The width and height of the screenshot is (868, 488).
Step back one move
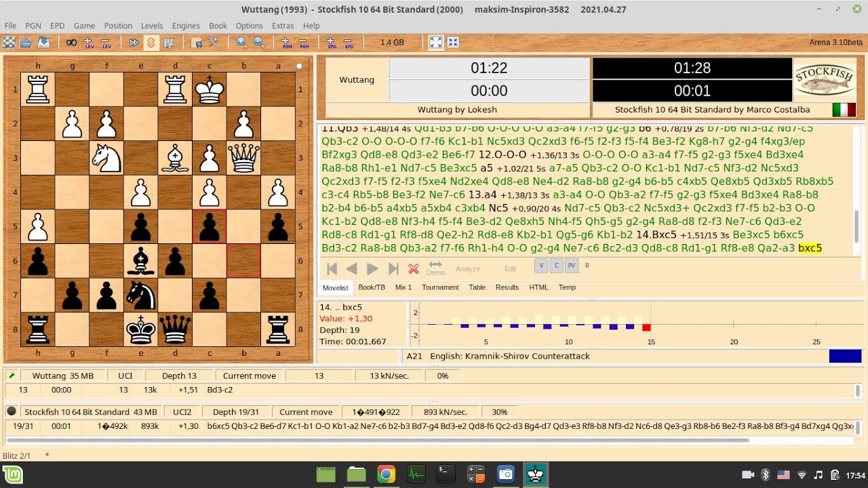[x=352, y=269]
